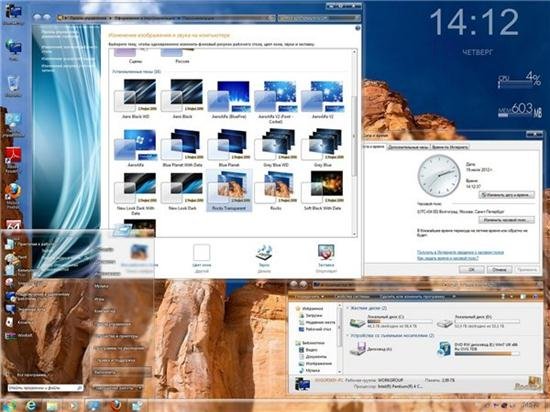Open Downloads in Explorer navigation pane
This screenshot has width=550, height=412.
(x=310, y=316)
